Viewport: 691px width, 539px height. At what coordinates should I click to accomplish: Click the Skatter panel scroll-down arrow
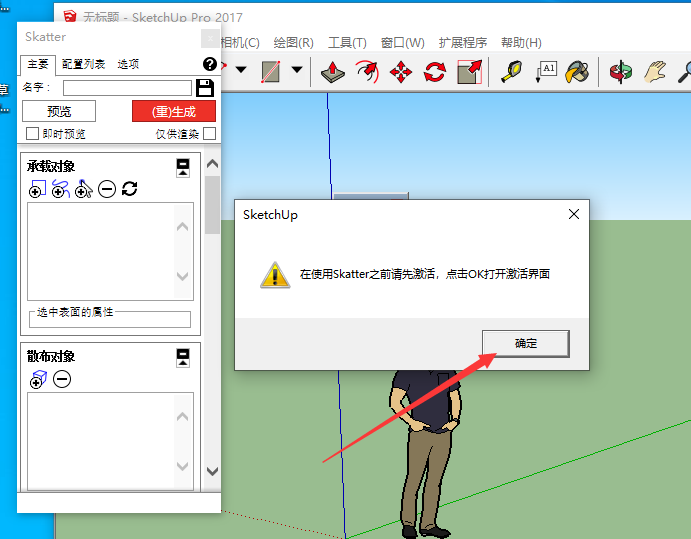tap(212, 471)
